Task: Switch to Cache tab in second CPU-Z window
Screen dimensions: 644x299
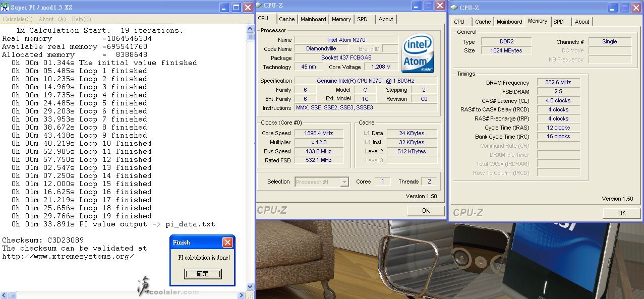Action: 483,22
